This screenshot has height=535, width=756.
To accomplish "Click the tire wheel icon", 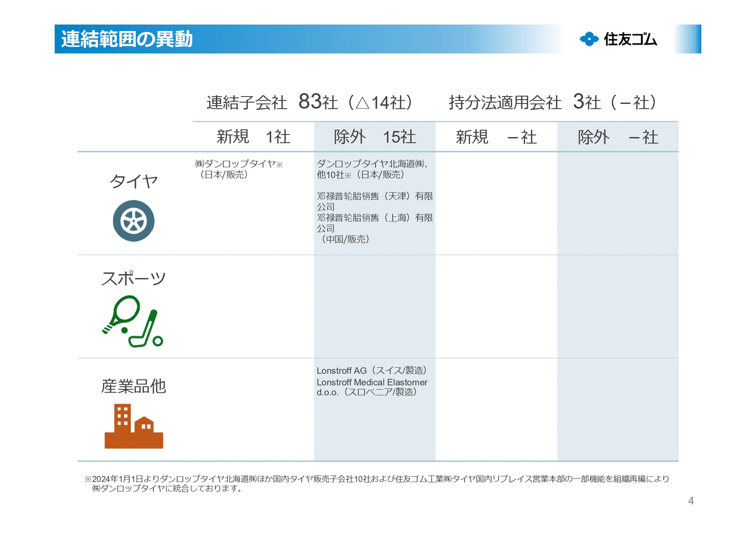I will point(133,221).
